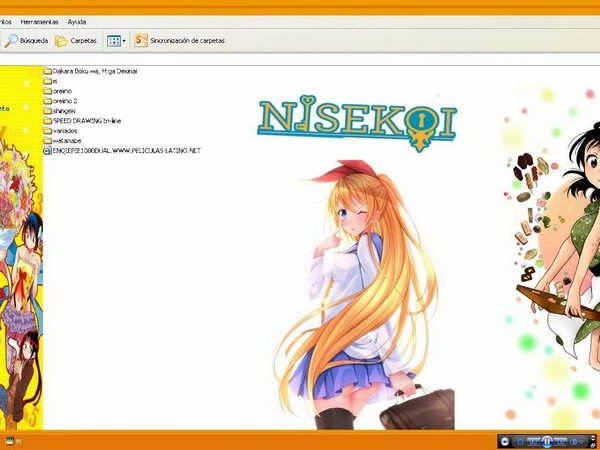Select the "oreimo 2" folder

click(x=60, y=101)
